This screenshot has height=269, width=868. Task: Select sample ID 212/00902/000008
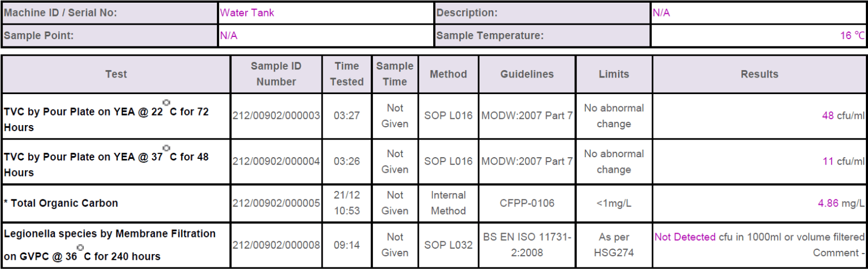pyautogui.click(x=276, y=245)
